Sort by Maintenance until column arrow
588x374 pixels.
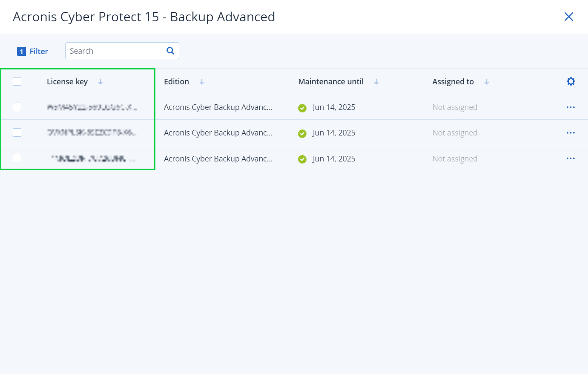tap(376, 81)
